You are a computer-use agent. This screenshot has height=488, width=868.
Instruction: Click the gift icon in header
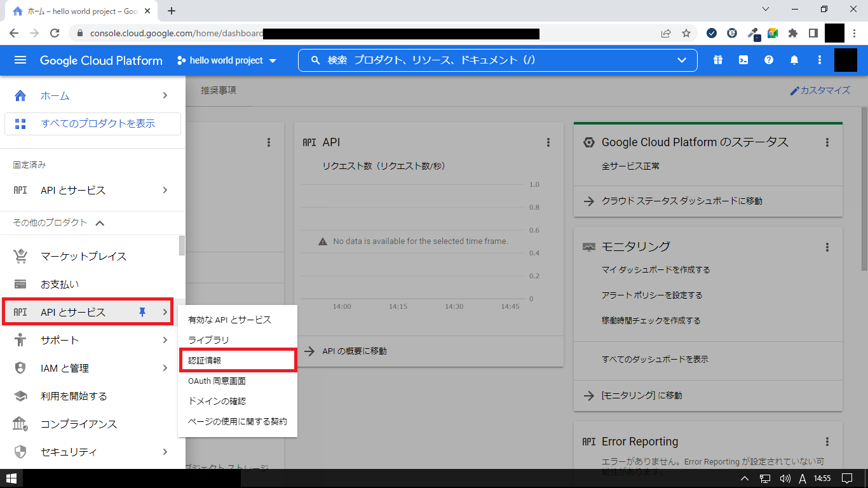pos(717,60)
